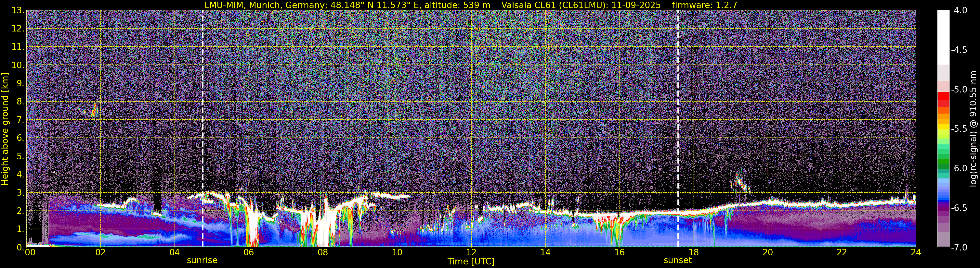Click the height axis tick "7."
The width and height of the screenshot is (980, 268).
point(20,120)
